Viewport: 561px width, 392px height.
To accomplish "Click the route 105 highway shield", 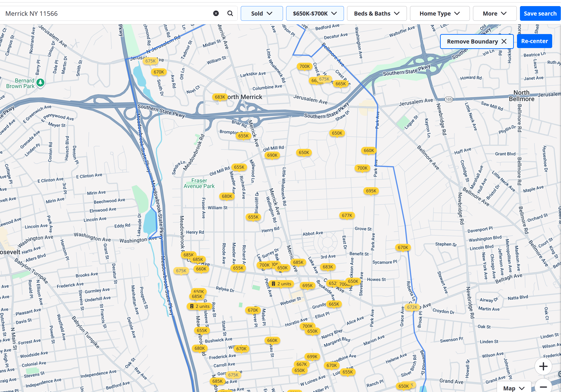I will tap(449, 99).
